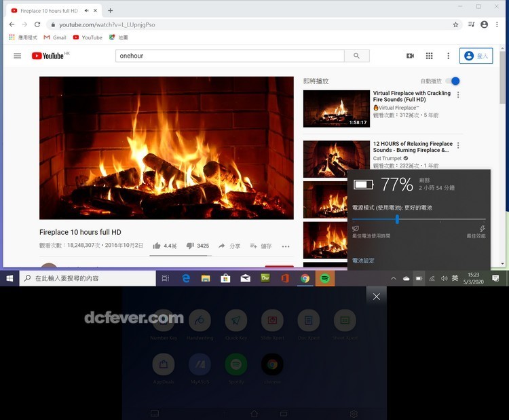Image resolution: width=509 pixels, height=420 pixels.
Task: Close the Fireplace 10 hours tab
Action: 95,11
